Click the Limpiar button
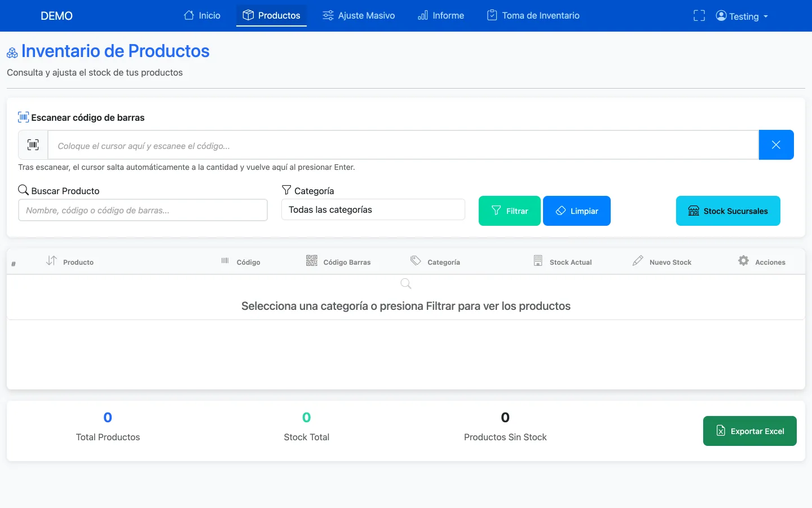The image size is (812, 508). point(577,211)
